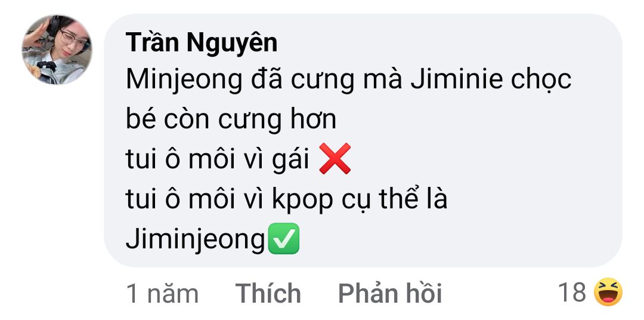
Task: Click the red cross mark emoji
Action: [335, 158]
